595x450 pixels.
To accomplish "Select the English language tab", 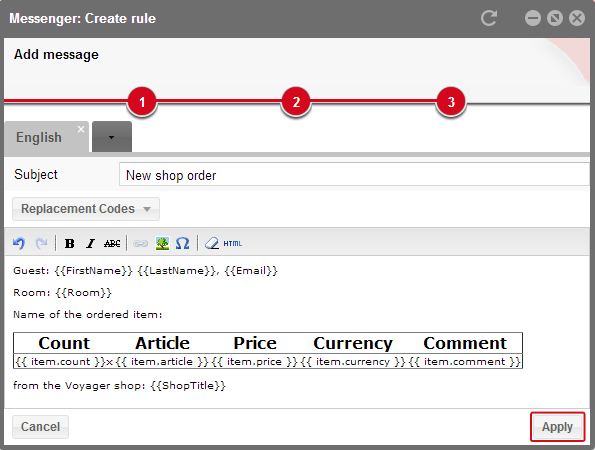I will pos(39,137).
